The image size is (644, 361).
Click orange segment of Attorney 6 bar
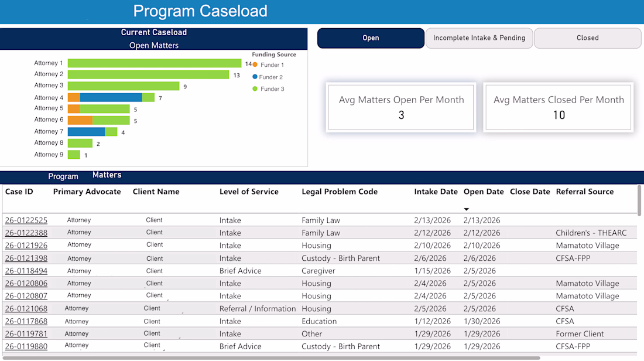[80, 120]
